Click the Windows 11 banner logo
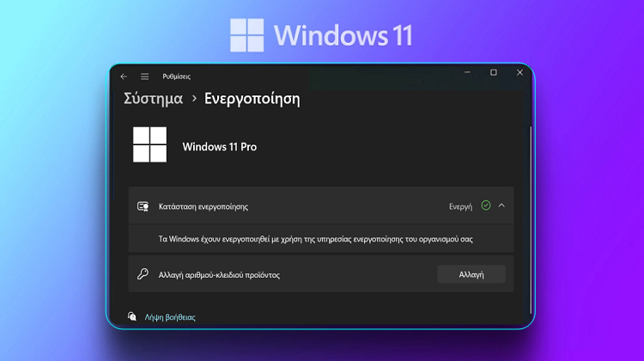The height and width of the screenshot is (361, 644). tap(246, 35)
